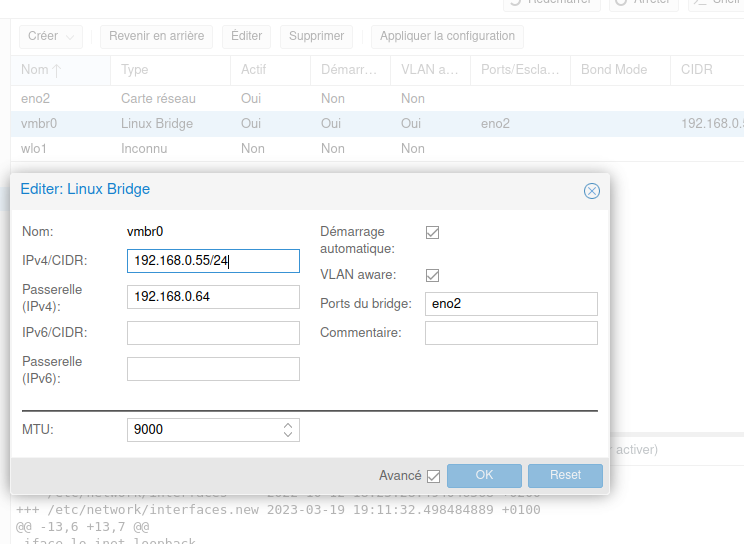Click the IPv4/CIDR address field

[213, 261]
